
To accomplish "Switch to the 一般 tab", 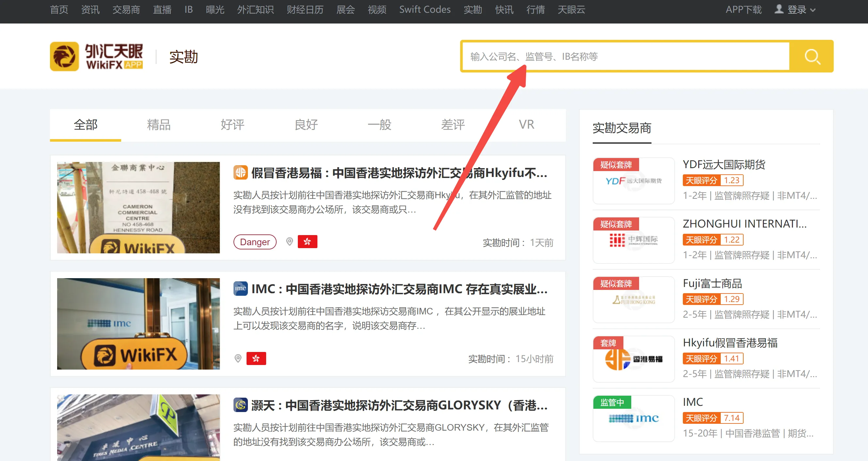I will pyautogui.click(x=379, y=125).
